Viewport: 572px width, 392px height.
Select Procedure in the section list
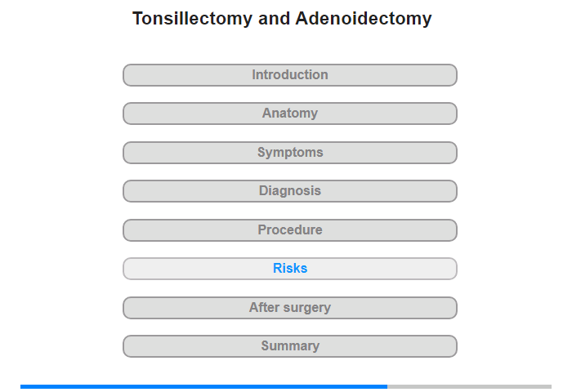pyautogui.click(x=289, y=230)
